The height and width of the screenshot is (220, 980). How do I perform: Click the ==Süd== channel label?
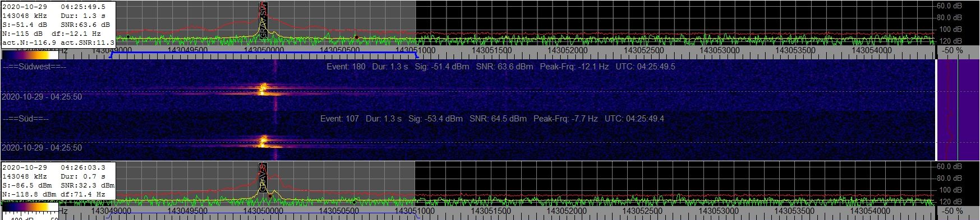coord(25,119)
